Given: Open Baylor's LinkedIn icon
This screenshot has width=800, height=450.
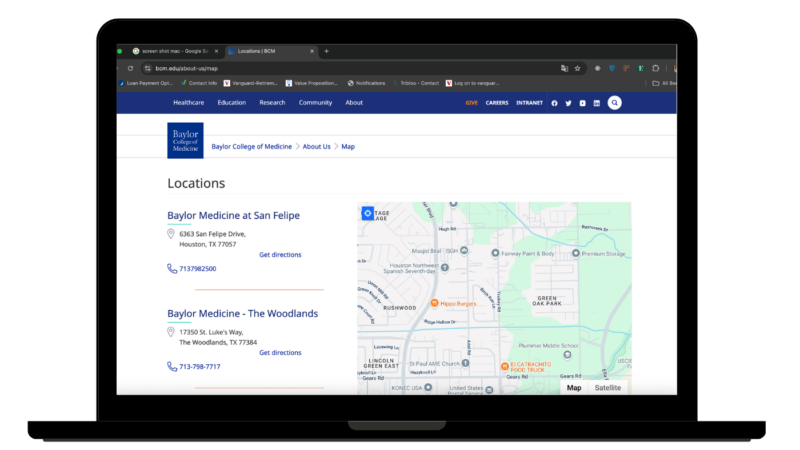Looking at the screenshot, I should [596, 103].
